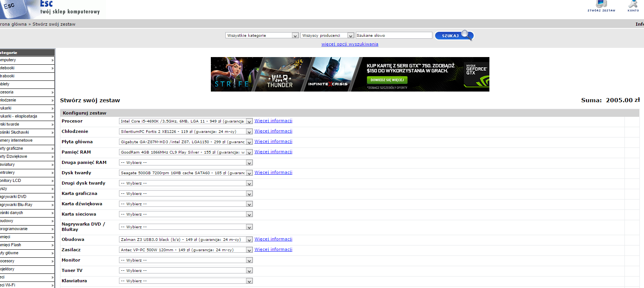
Task: Click 'Więcej informacji' for Pamięć RAM
Action: [273, 152]
